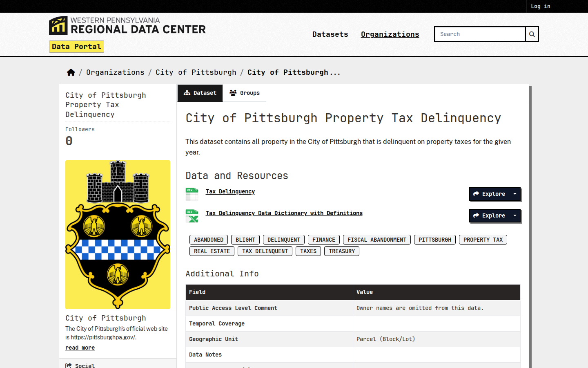
Task: Click the Additional Info heading
Action: tap(222, 274)
